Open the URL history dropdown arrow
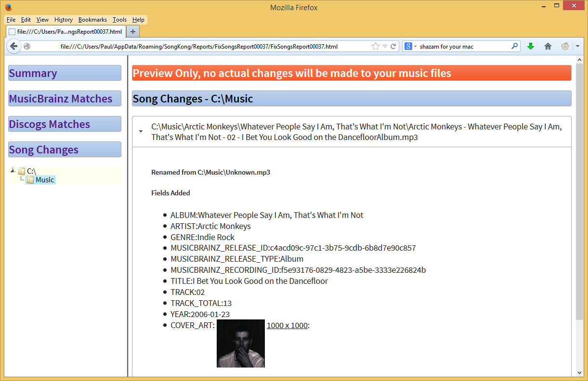This screenshot has height=381, width=588. pyautogui.click(x=385, y=47)
